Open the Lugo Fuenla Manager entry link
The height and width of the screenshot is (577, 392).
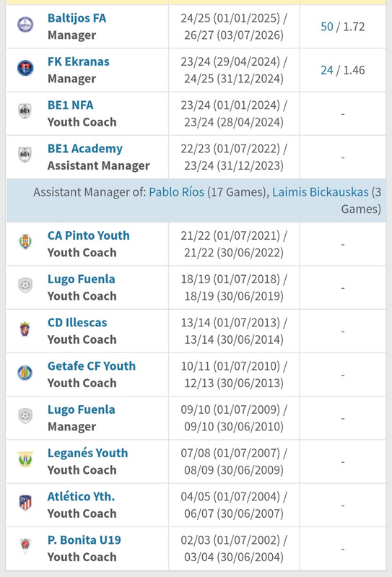coord(82,409)
